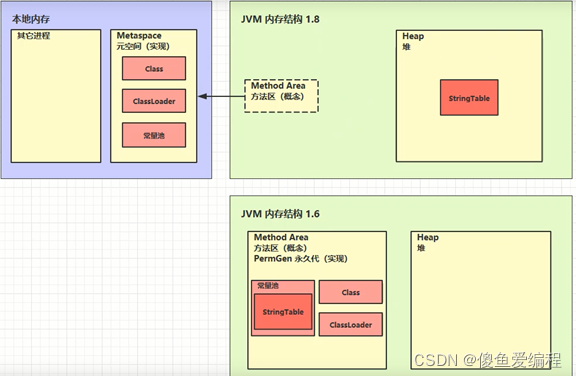The height and width of the screenshot is (378, 577).
Task: Click the StringTable box in the 1.8 Heap
Action: 469,98
